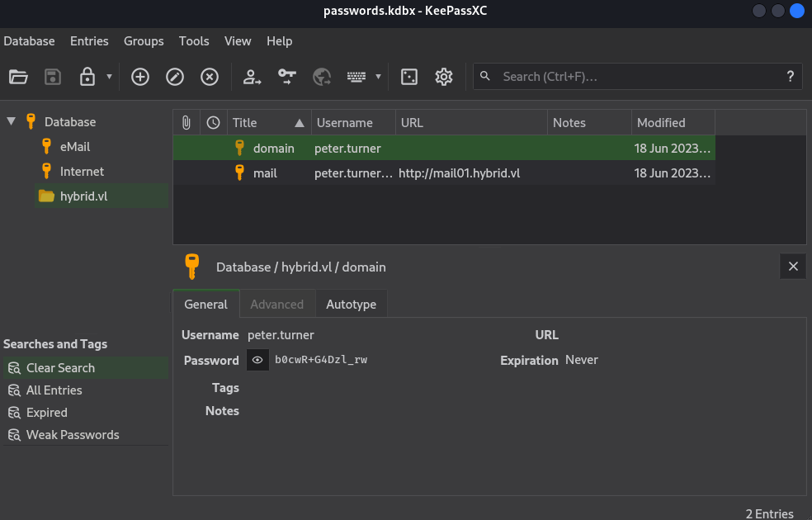Sort entries by URL column header
This screenshot has height=520, width=812.
[471, 123]
